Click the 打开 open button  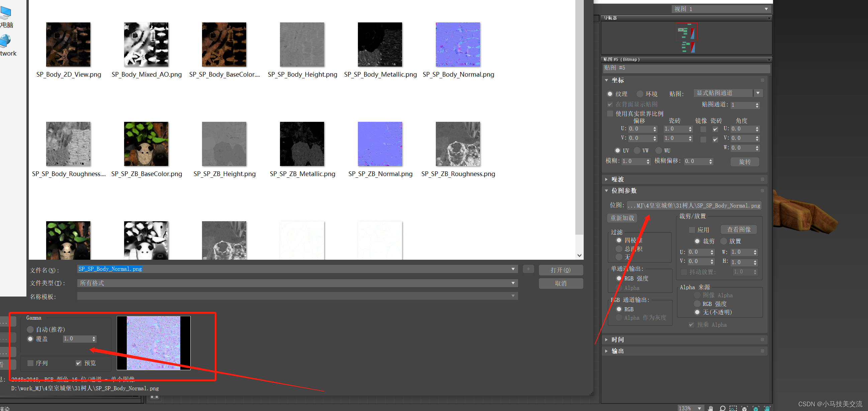pos(560,270)
